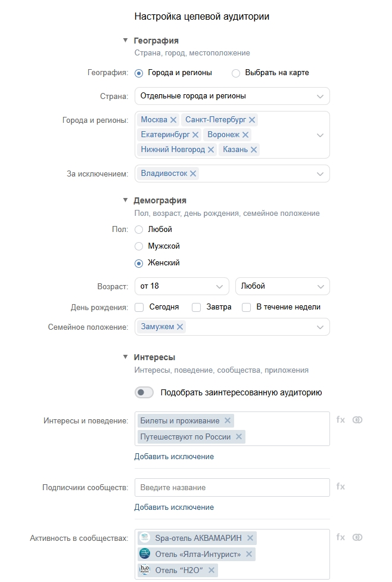Focus the Подписчики сообществ name field
Screen dimensions: 392x582
coord(232,488)
